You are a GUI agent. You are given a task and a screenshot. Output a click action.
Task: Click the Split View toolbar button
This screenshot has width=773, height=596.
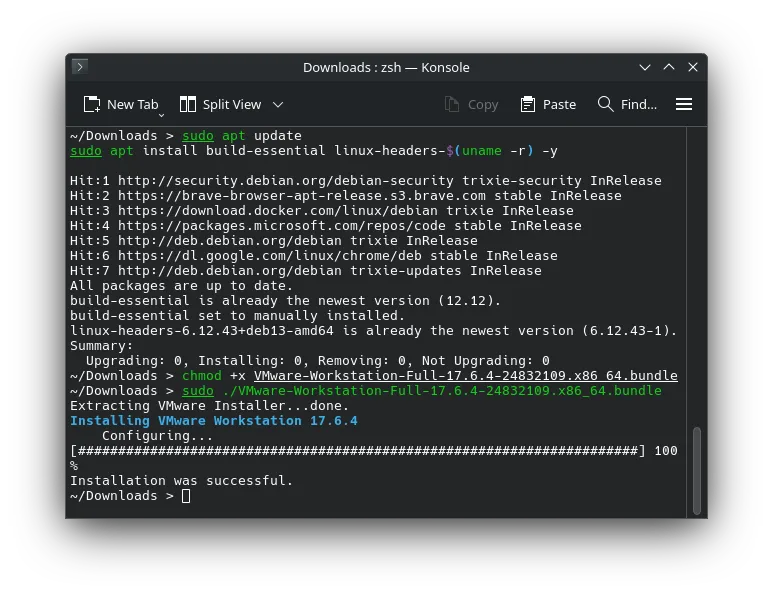point(220,104)
